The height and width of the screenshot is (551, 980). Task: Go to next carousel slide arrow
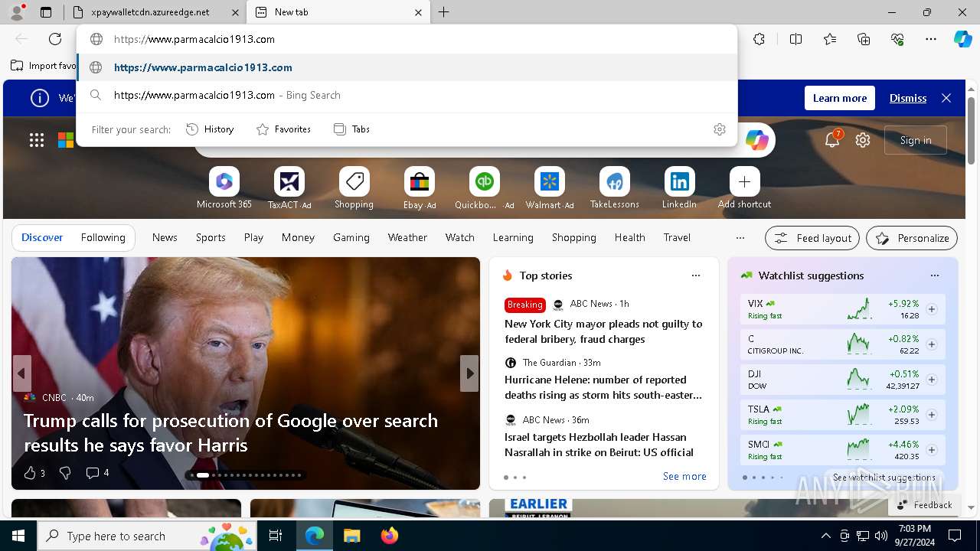tap(469, 373)
